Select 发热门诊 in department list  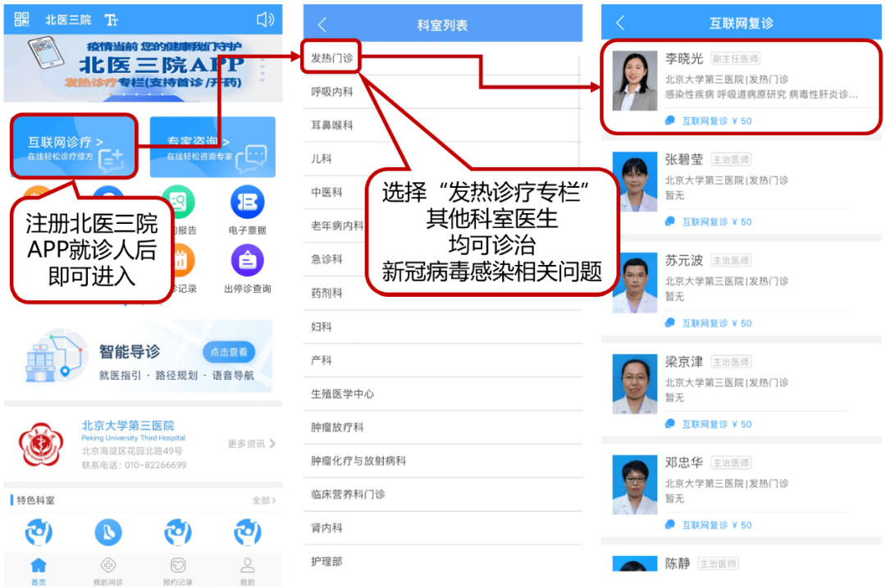pyautogui.click(x=331, y=57)
